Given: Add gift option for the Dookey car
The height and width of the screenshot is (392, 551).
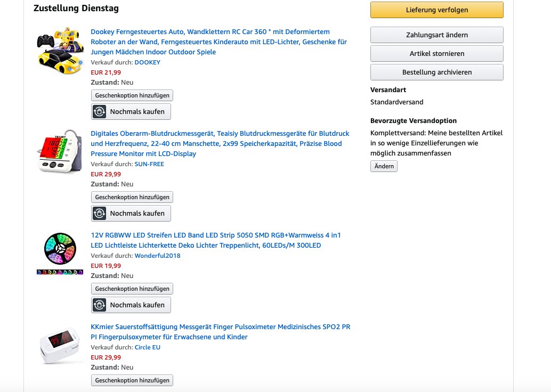Looking at the screenshot, I should [x=132, y=95].
